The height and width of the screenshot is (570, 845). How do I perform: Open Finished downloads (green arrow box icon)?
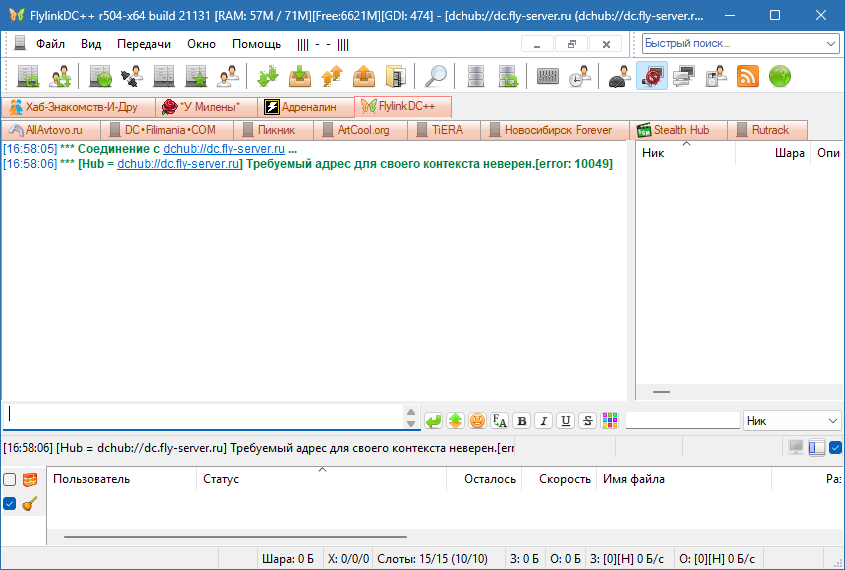300,76
